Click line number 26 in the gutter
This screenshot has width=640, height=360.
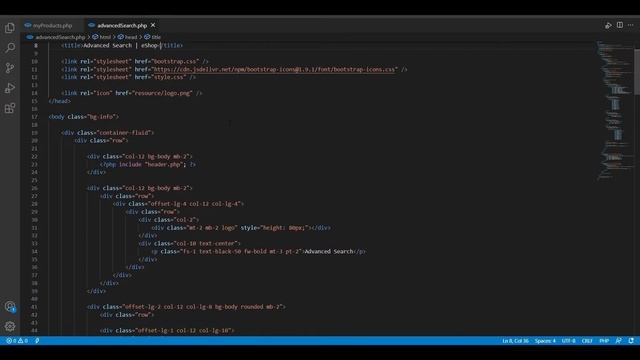[34, 188]
